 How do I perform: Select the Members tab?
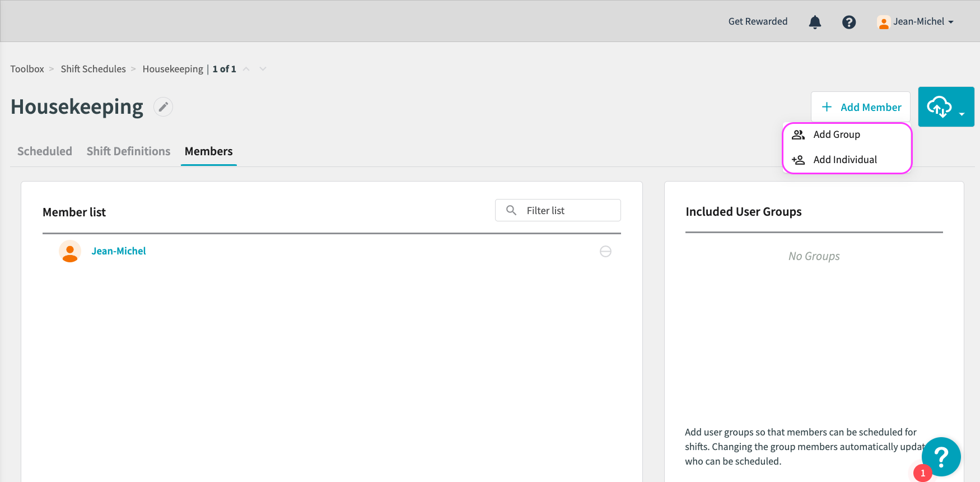[208, 151]
